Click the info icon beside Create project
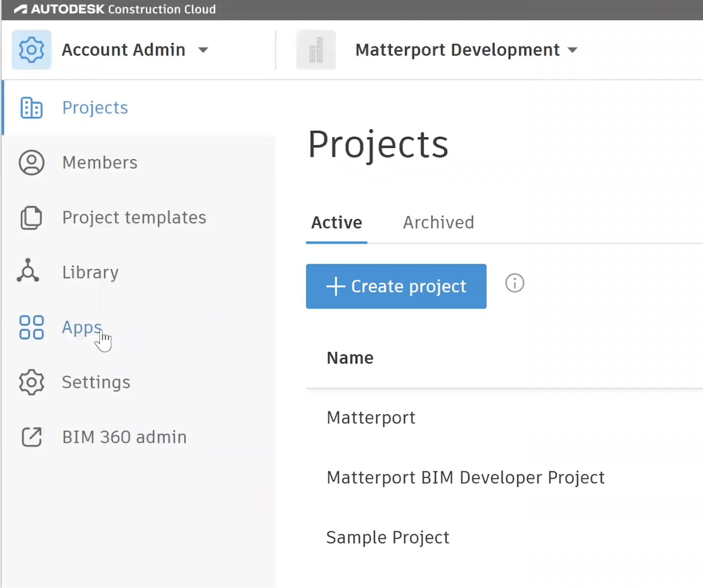The width and height of the screenshot is (703, 588). point(515,283)
